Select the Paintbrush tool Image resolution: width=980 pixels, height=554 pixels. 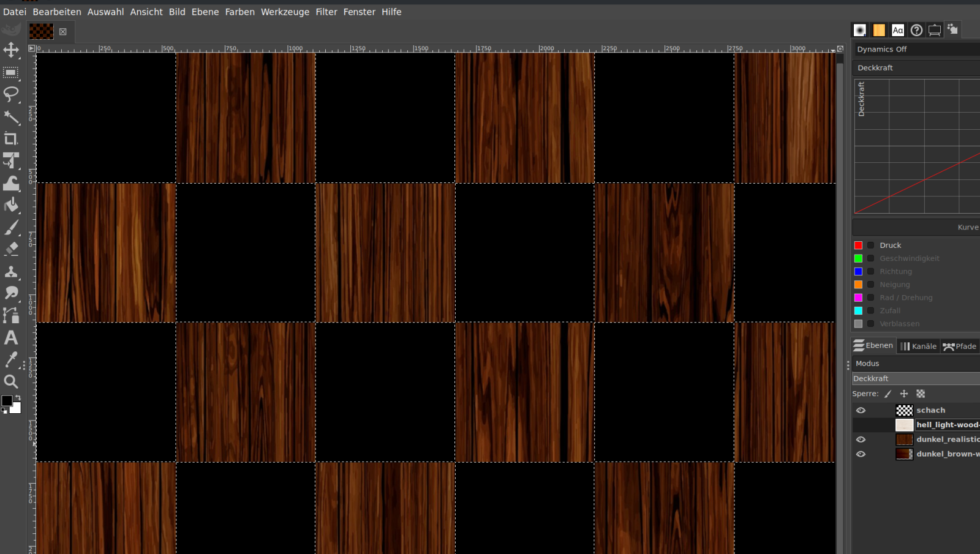(11, 227)
